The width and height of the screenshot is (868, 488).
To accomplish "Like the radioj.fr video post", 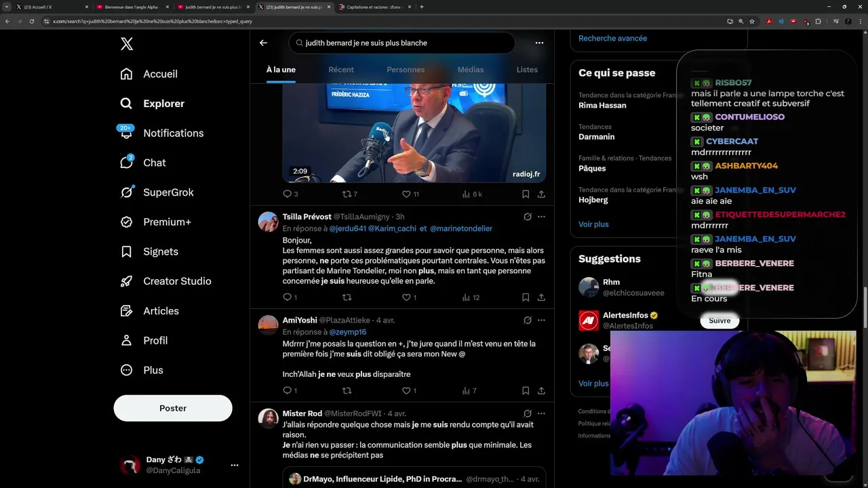I will 411,194.
